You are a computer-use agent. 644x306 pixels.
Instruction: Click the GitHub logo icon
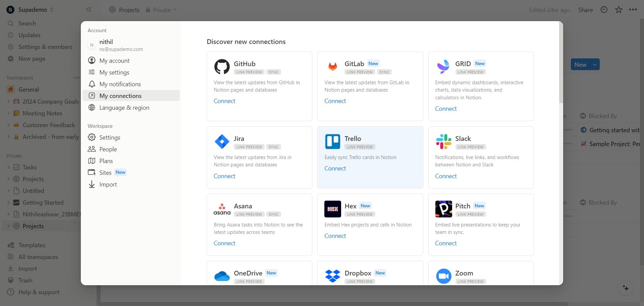[x=222, y=67]
